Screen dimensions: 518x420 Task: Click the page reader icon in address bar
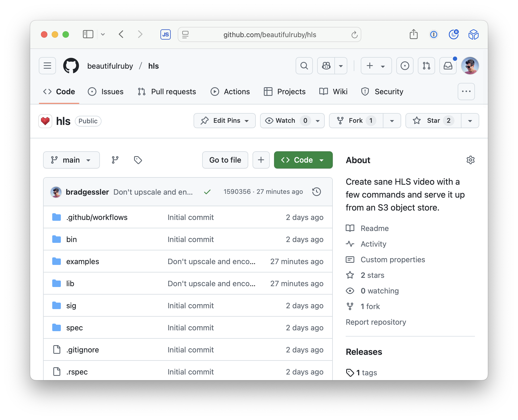pos(185,34)
